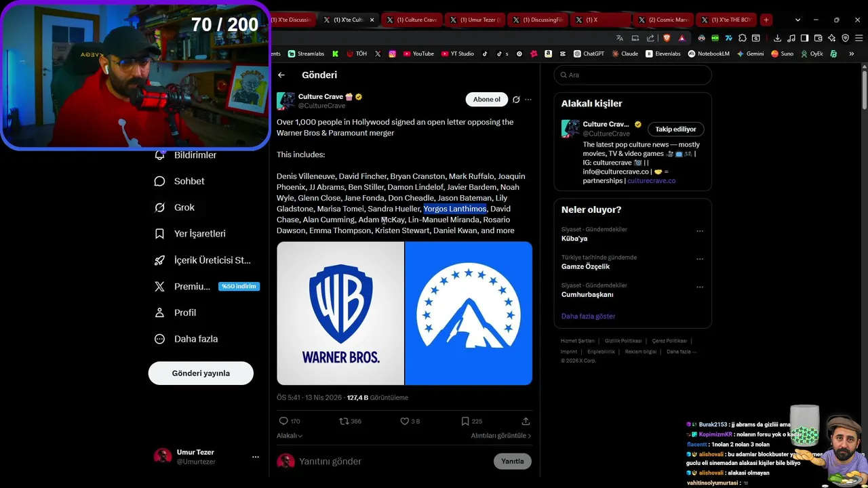
Task: Click Brave Shields lion icon
Action: tap(667, 38)
